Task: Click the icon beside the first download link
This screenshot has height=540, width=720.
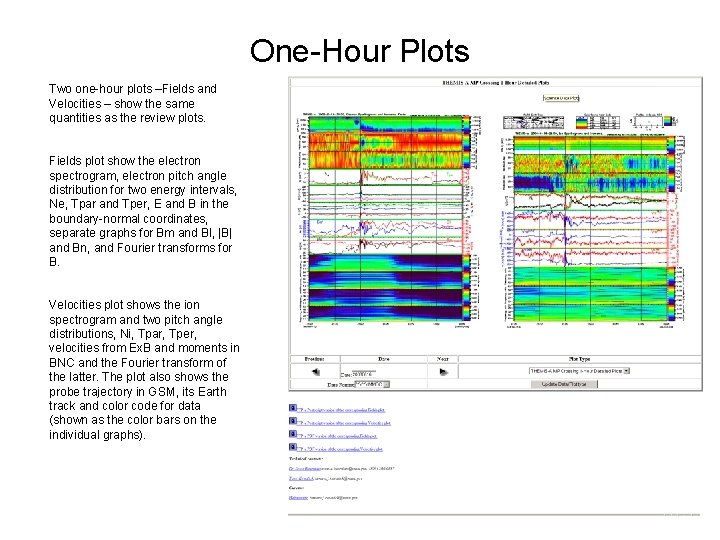Action: click(x=292, y=407)
